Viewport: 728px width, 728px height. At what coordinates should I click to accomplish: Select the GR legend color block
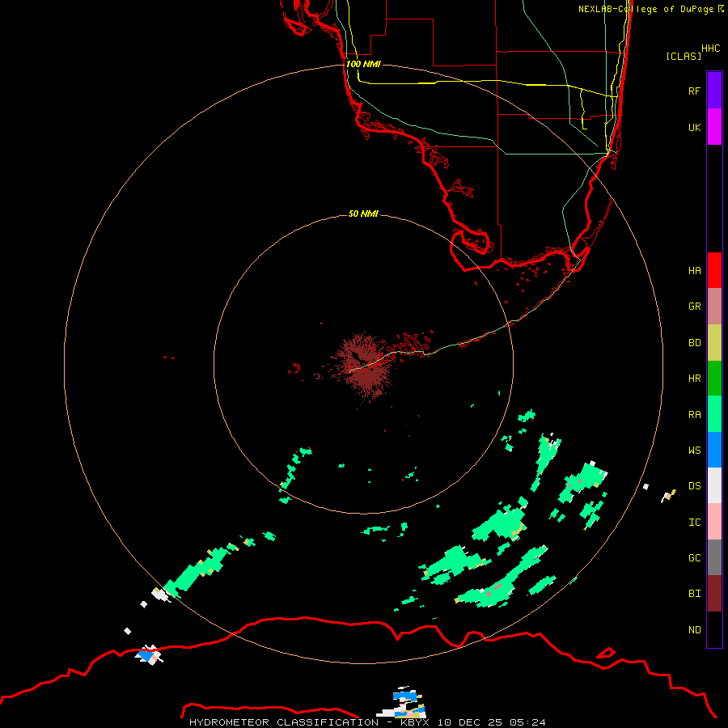click(x=714, y=307)
